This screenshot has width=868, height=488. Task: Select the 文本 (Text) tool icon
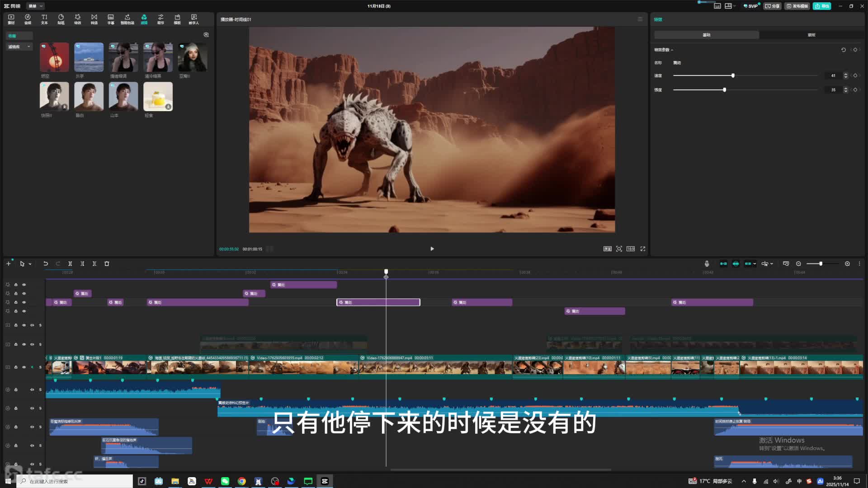(x=44, y=19)
